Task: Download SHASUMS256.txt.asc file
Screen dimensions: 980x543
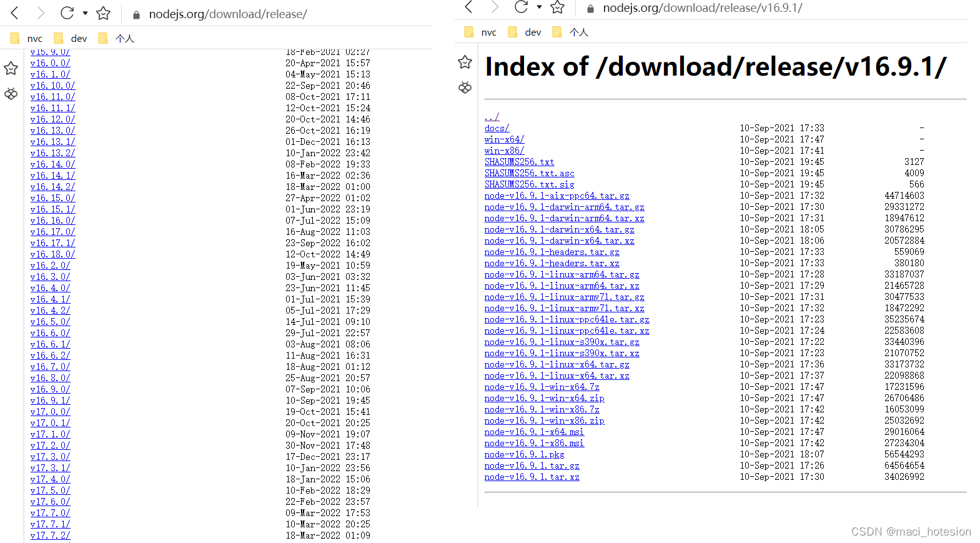Action: [529, 173]
